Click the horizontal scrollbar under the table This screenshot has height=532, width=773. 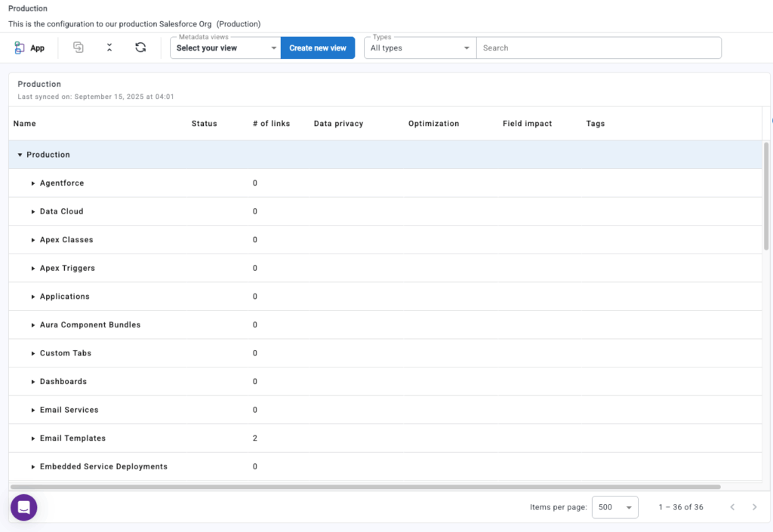[x=365, y=487]
